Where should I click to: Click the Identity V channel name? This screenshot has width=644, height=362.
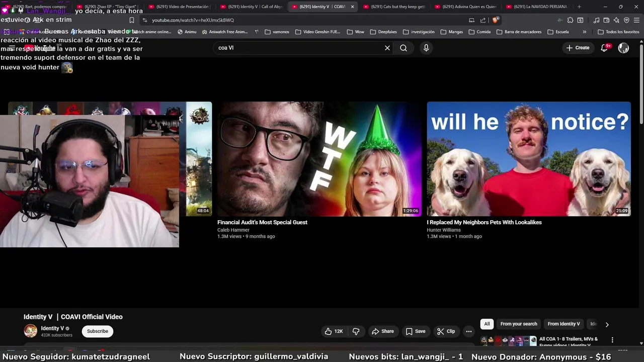click(52, 328)
